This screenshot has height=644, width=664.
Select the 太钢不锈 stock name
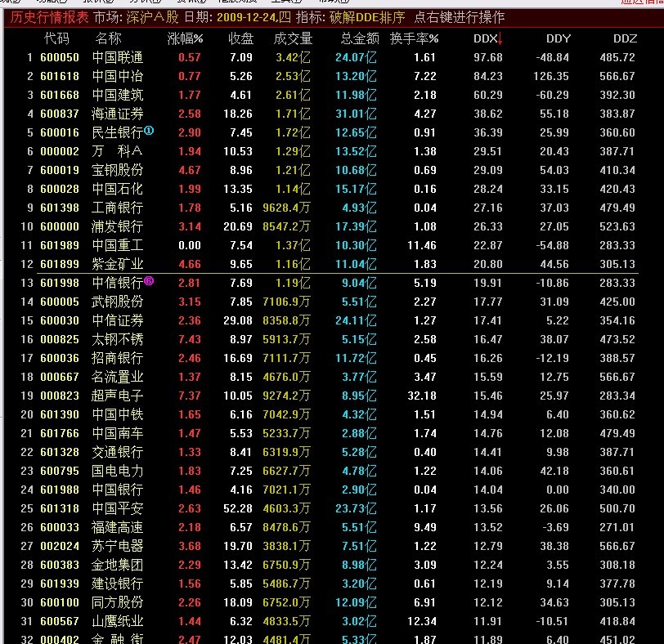point(118,339)
